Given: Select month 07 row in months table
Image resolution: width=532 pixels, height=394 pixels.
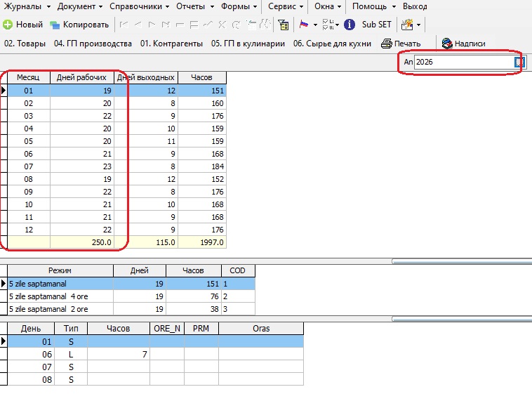Looking at the screenshot, I should [117, 166].
